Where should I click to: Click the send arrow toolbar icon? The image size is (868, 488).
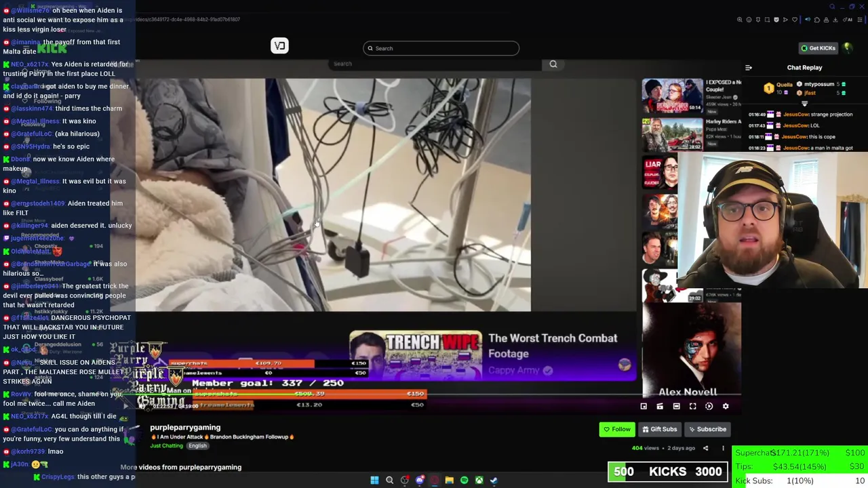coord(785,20)
